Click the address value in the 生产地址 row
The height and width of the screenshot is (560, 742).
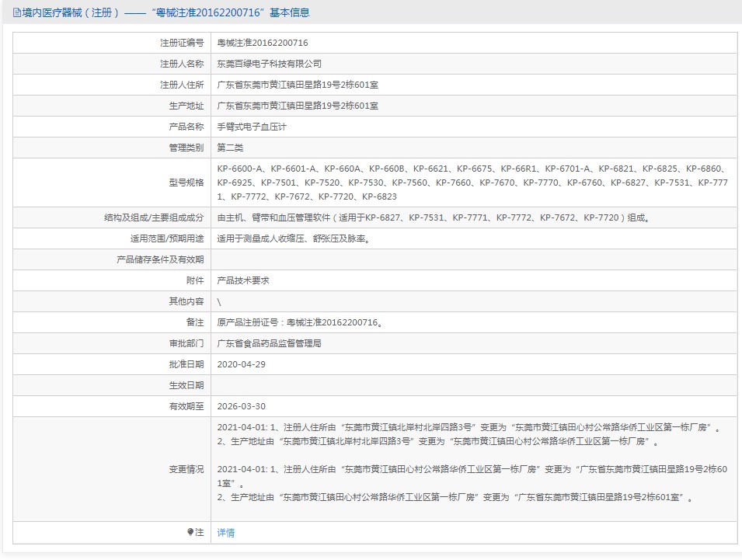298,106
